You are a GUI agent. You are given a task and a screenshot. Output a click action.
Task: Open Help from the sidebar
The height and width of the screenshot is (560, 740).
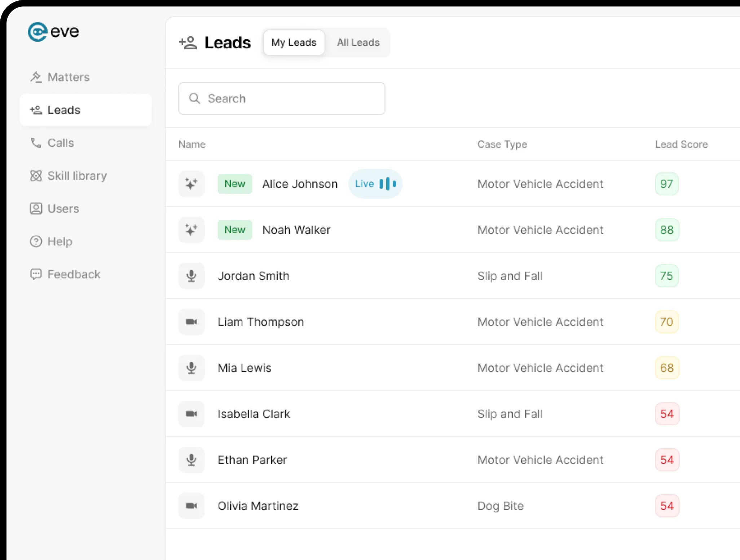pyautogui.click(x=60, y=241)
